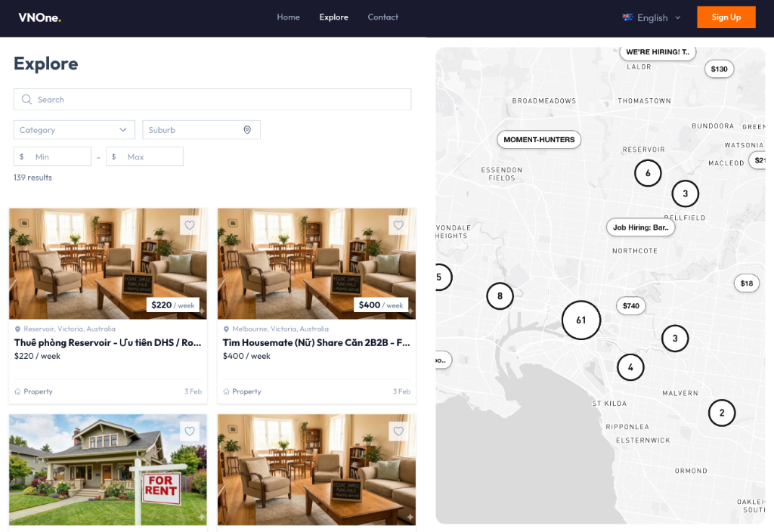Favorite the Reservoir $220 room listing
Screen dimensions: 774x532
[x=190, y=225]
